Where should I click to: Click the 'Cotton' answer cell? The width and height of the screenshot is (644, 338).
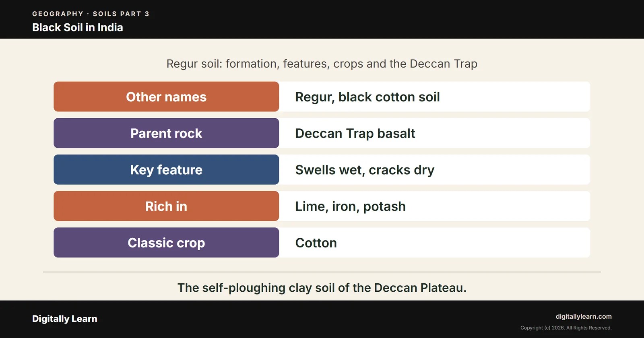435,243
